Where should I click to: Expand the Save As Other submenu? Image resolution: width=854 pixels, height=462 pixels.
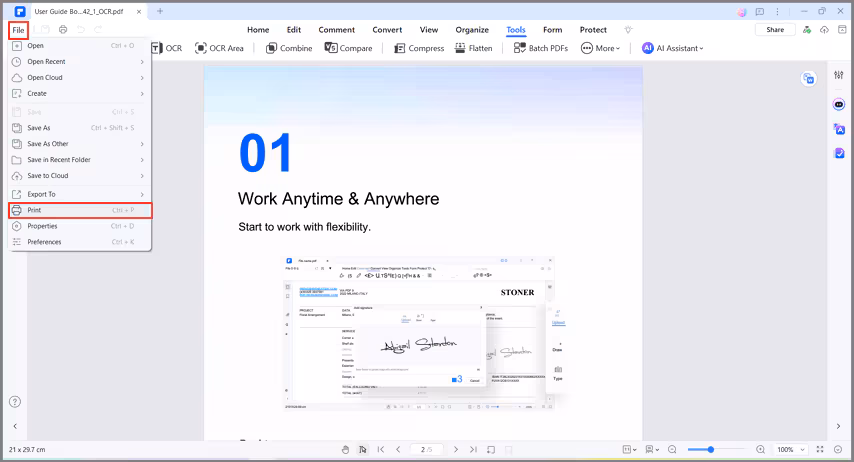80,144
